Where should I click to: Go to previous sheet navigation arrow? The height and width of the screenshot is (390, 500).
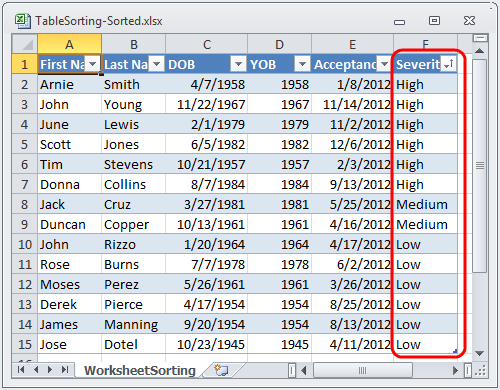click(36, 370)
